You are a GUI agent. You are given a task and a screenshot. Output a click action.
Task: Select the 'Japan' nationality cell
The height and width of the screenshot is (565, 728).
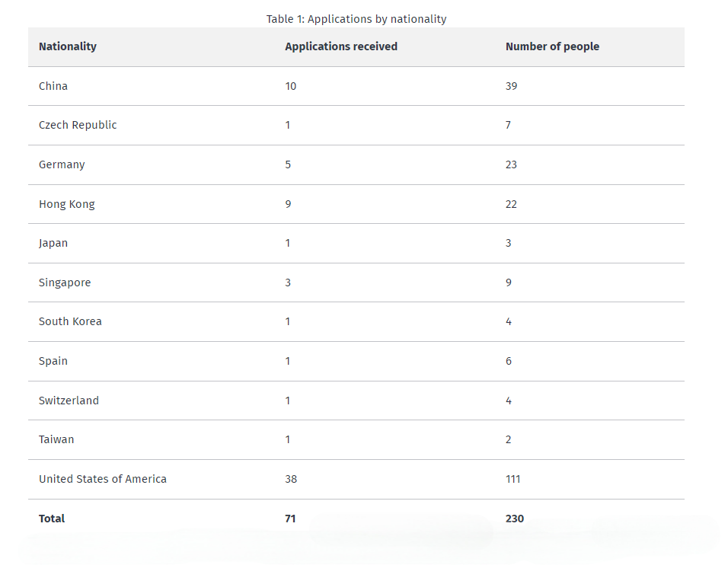point(53,243)
